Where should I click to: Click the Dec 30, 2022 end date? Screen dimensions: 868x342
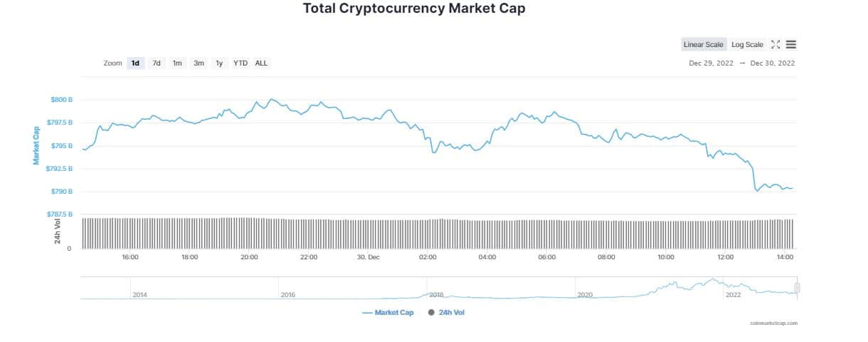(771, 63)
